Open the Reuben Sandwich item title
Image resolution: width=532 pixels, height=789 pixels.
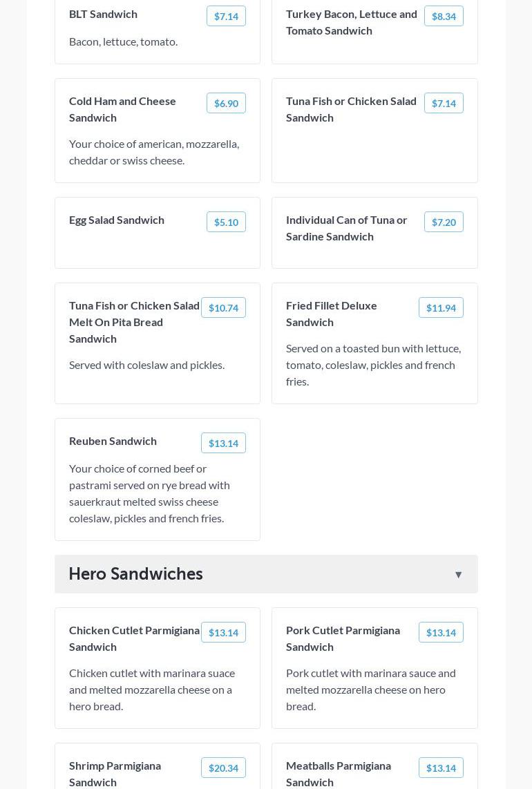click(113, 441)
